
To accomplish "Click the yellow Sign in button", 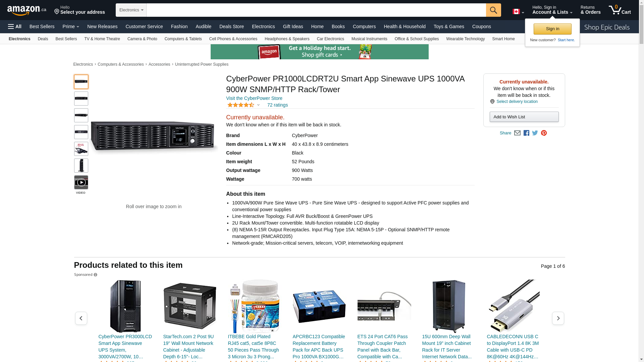I will pos(552,29).
